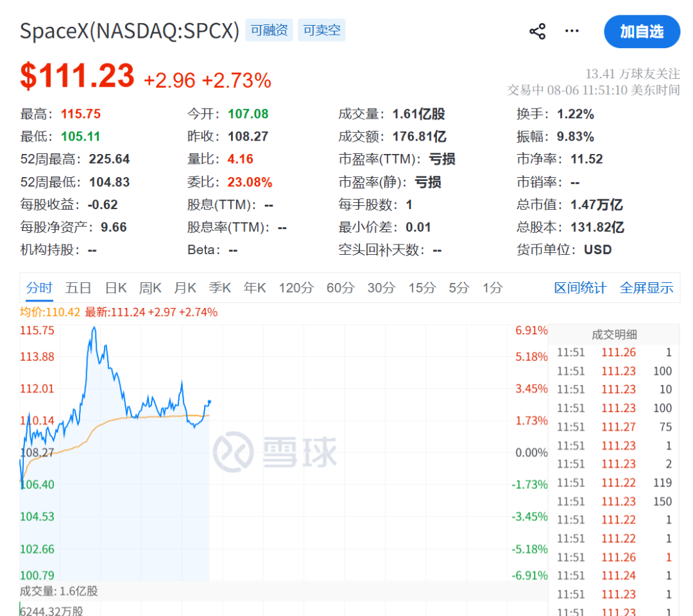Viewport: 693px width, 616px height.
Task: Click the 111.22 trade row with volume 119
Action: tap(614, 483)
